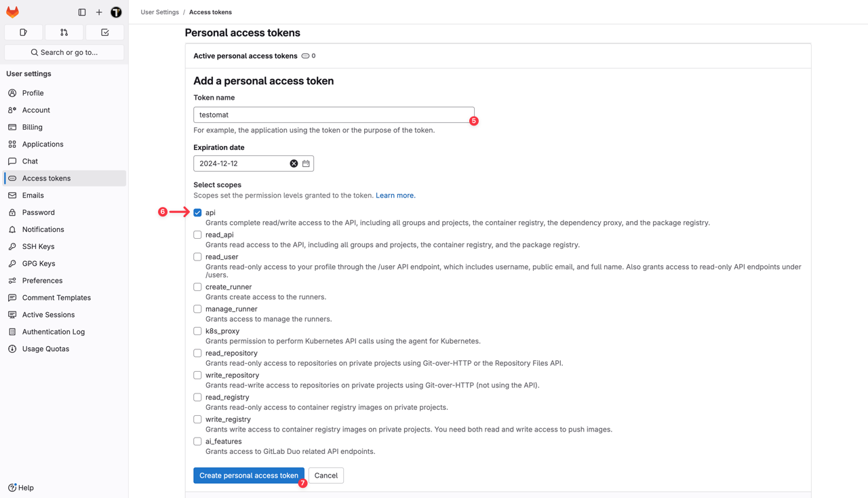Viewport: 868px width, 498px height.
Task: Check the write_repository scope
Action: tap(197, 375)
